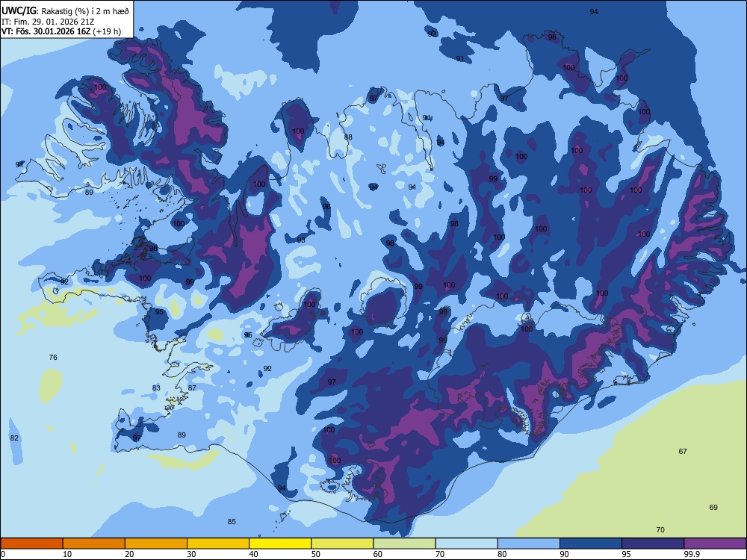Click the '30' legend tick label
747x560 pixels.
[191, 554]
